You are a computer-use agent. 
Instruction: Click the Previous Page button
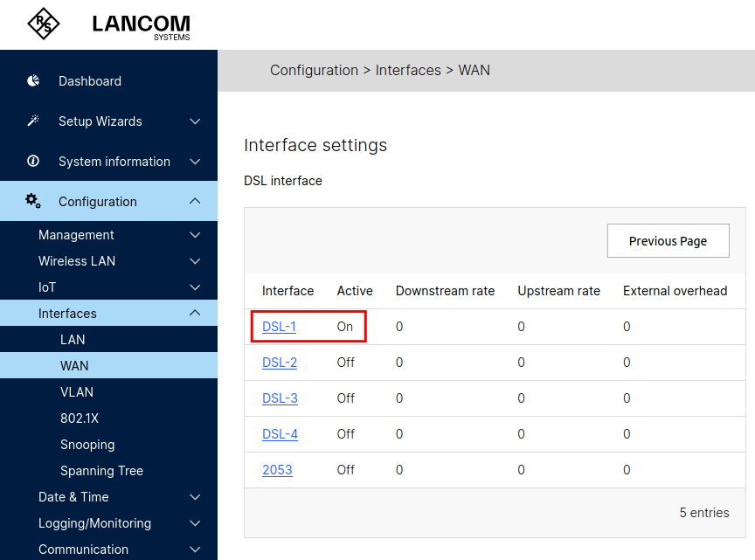pos(668,241)
